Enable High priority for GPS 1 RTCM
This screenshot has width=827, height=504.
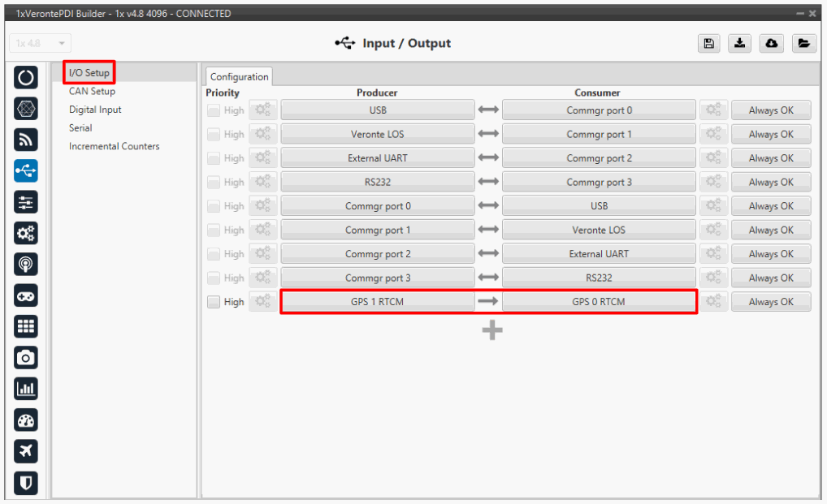click(214, 302)
